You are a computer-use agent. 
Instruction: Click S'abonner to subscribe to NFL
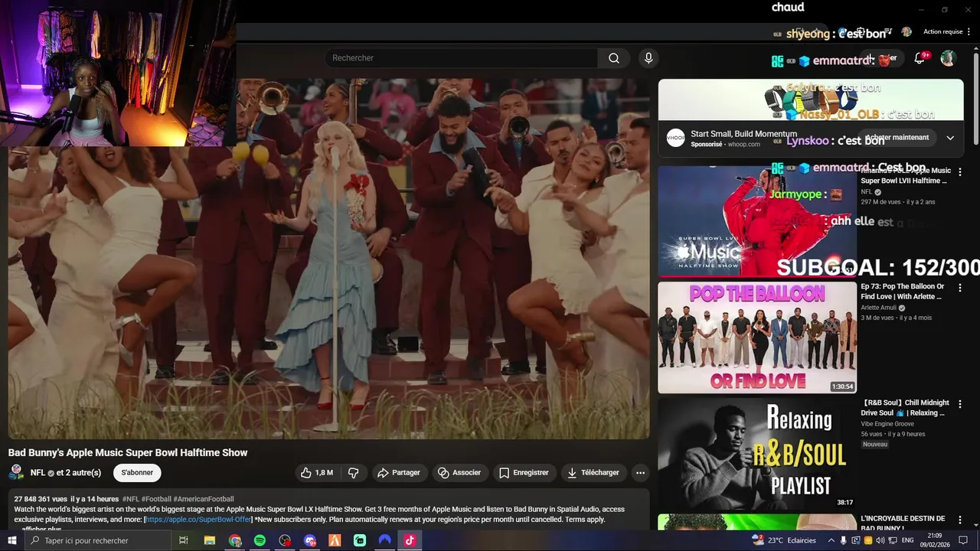(x=137, y=472)
